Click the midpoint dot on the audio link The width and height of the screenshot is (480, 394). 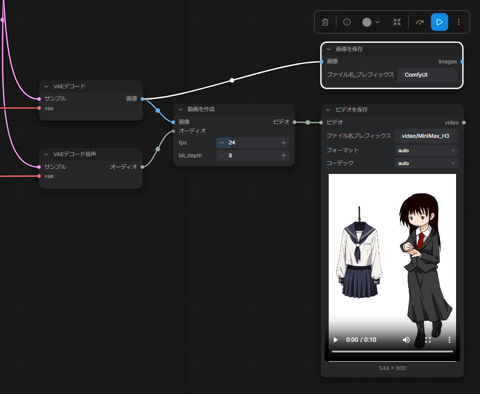158,149
